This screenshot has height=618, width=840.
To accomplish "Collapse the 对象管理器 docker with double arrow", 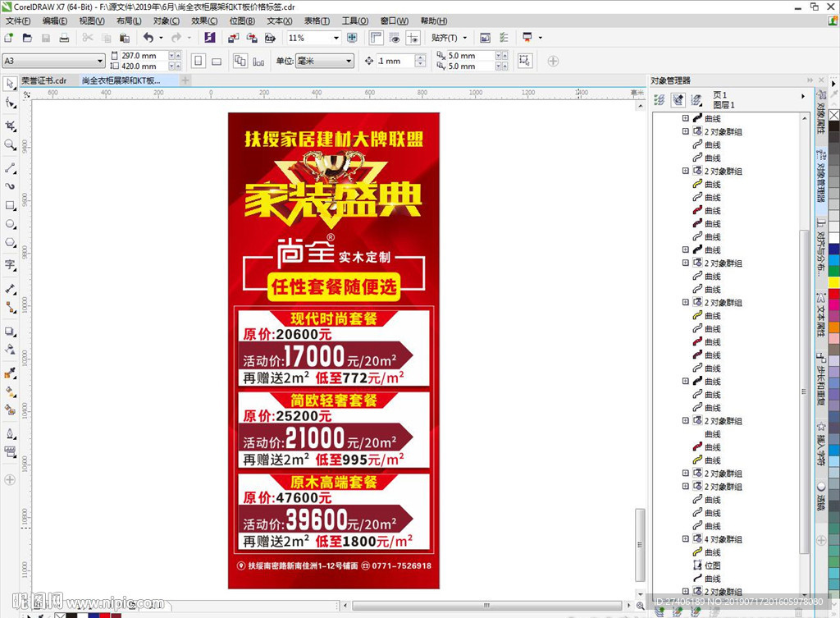I will click(x=810, y=80).
